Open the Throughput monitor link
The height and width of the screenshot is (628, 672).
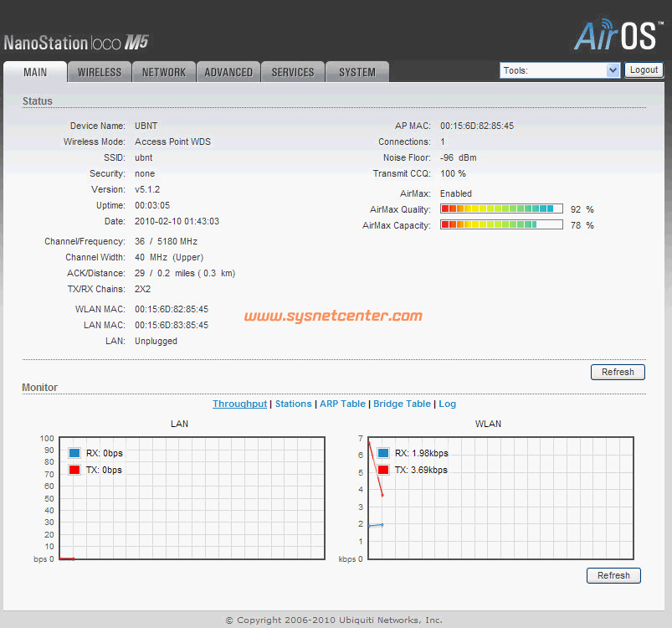(239, 404)
